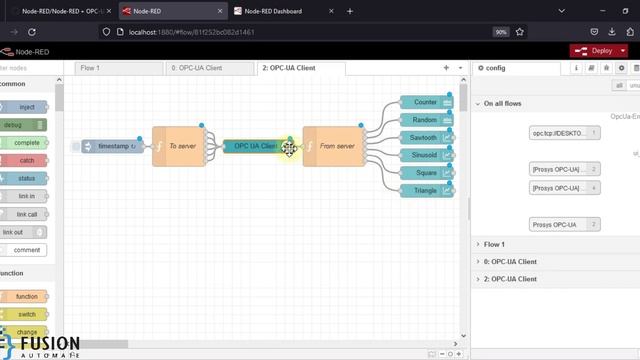640x360 pixels.
Task: Pick the link in node from palette
Action: (x=24, y=196)
